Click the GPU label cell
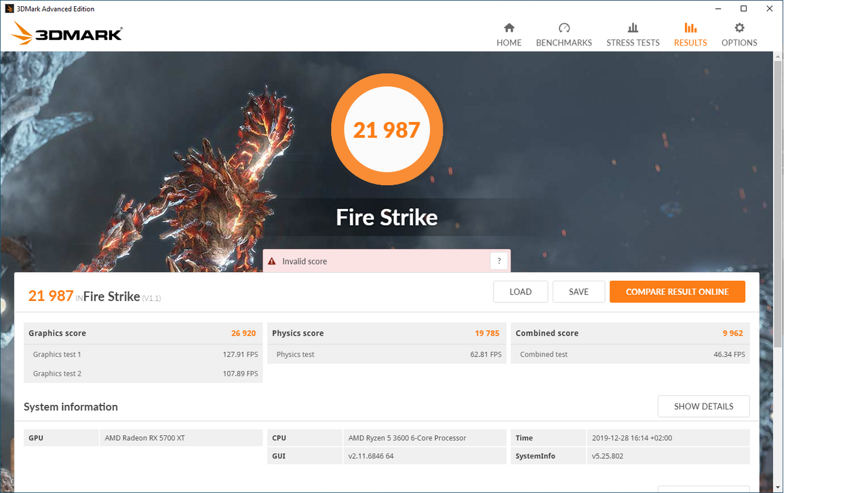This screenshot has height=493, width=868. point(61,438)
